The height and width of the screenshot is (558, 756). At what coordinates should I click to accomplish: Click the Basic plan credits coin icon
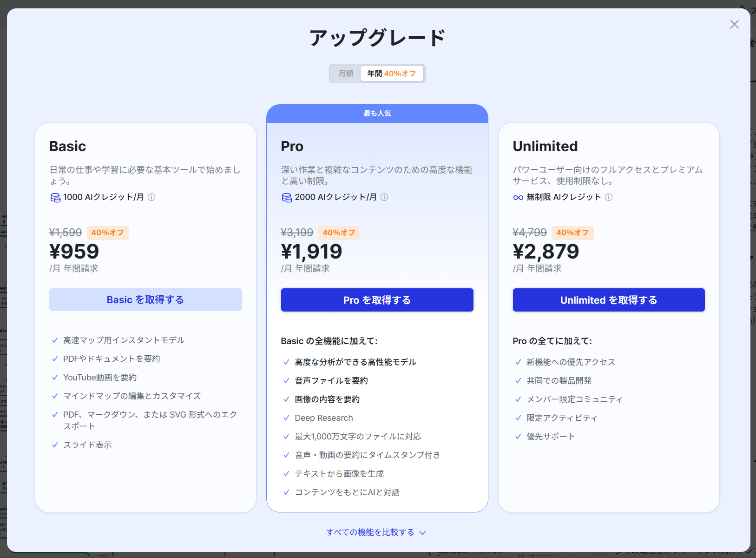[x=55, y=198]
